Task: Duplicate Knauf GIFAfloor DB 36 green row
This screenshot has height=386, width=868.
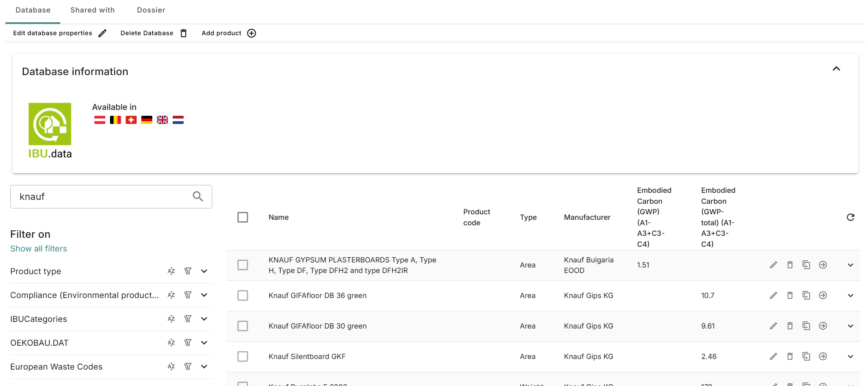Action: coord(806,296)
